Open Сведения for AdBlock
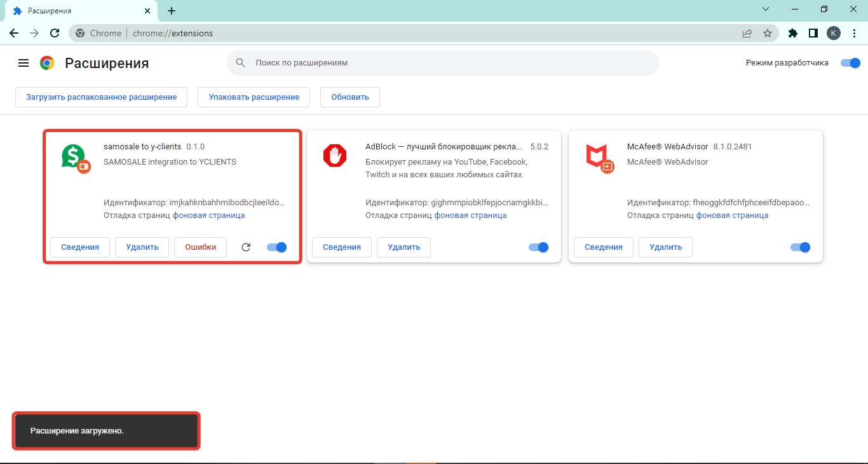Image resolution: width=868 pixels, height=464 pixels. 342,247
